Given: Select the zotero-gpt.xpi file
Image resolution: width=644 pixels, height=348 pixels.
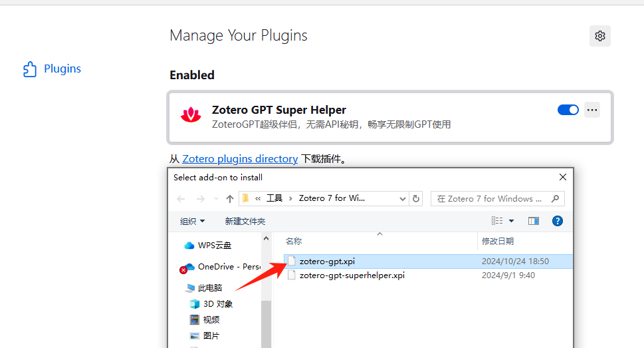Looking at the screenshot, I should point(428,261).
